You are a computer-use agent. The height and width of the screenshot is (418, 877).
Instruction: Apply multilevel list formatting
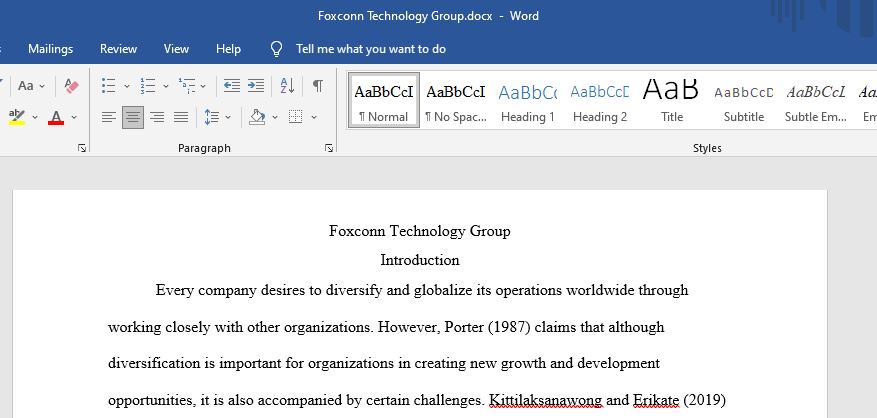pos(186,86)
